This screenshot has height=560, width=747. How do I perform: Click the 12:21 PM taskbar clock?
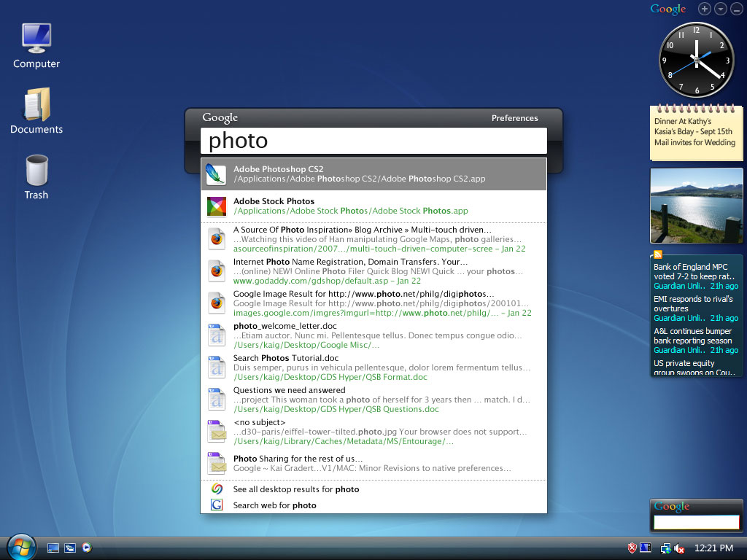click(713, 548)
